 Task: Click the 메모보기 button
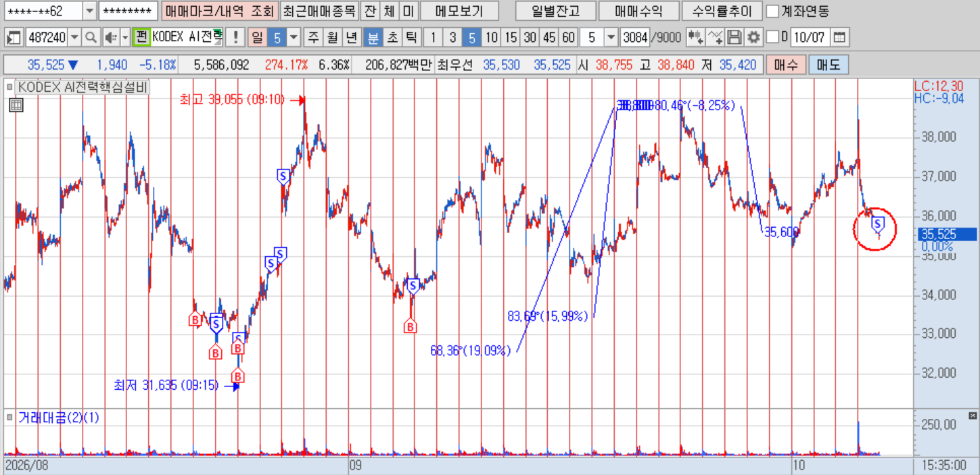(x=459, y=11)
